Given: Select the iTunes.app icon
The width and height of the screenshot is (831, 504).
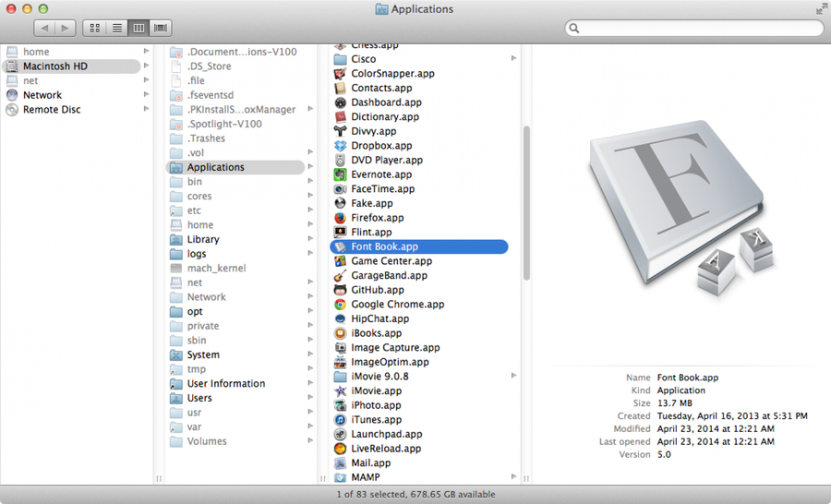Looking at the screenshot, I should 340,420.
